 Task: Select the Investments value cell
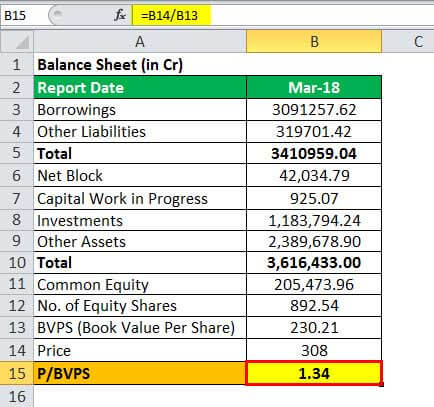[314, 221]
